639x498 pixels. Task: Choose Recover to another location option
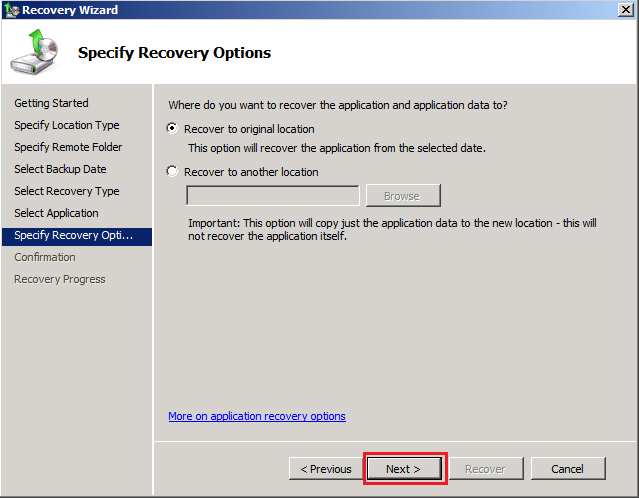click(x=173, y=172)
